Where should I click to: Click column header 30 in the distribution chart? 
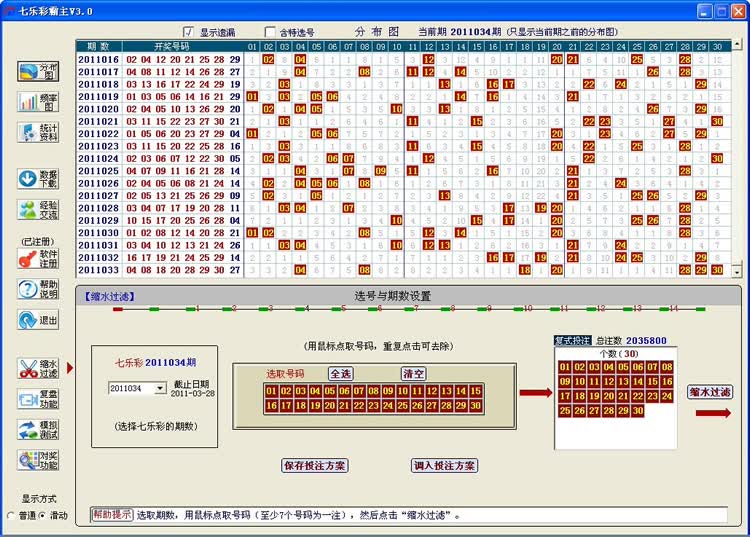(x=717, y=46)
